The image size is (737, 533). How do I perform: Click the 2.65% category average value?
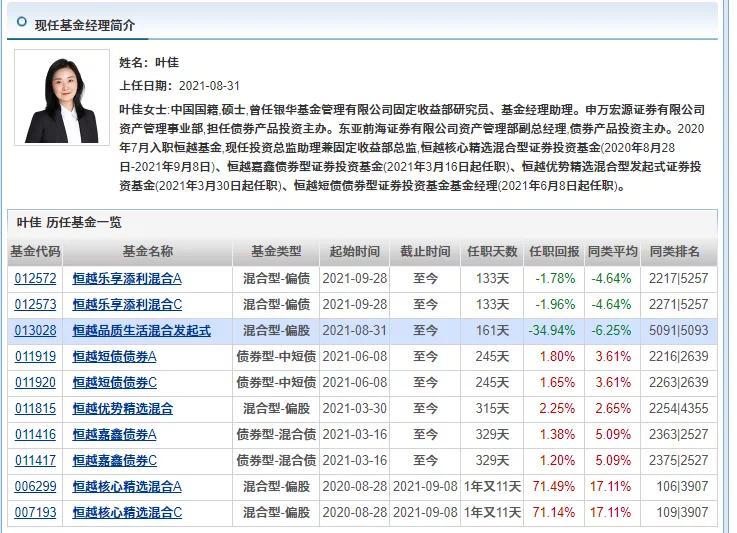point(613,408)
